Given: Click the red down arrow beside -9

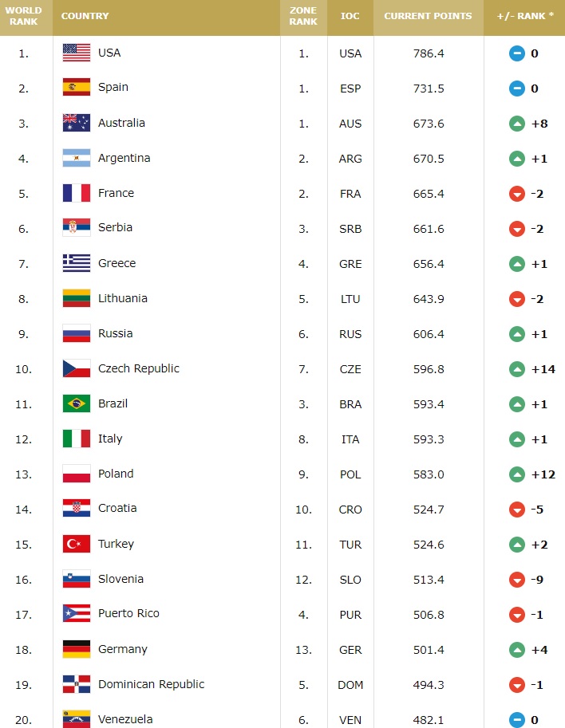Looking at the screenshot, I should tap(516, 580).
